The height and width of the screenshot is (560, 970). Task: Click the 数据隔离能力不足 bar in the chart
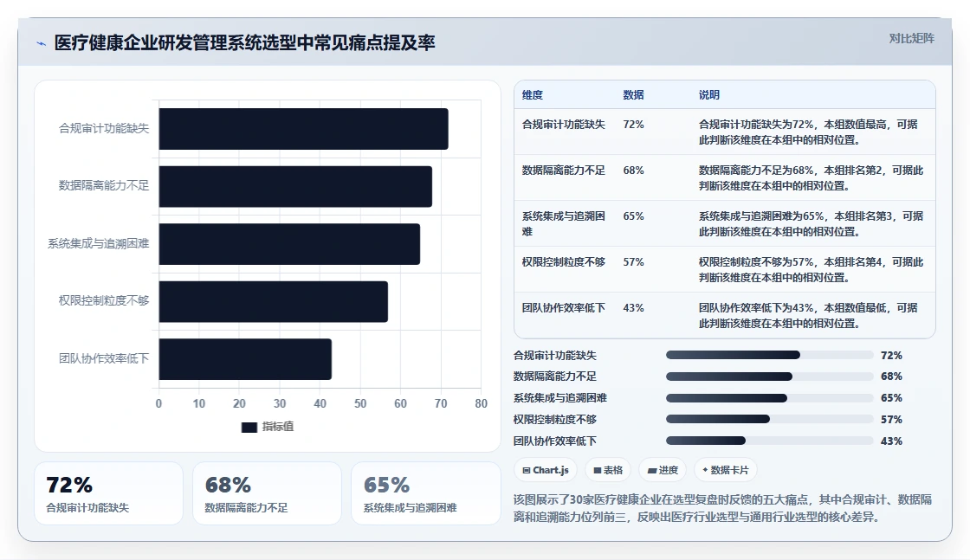pos(295,186)
